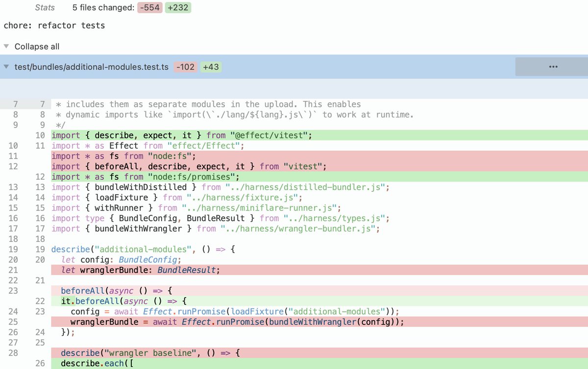Image resolution: width=588 pixels, height=369 pixels.
Task: Click the comment line about separate modules
Action: pyautogui.click(x=319, y=104)
